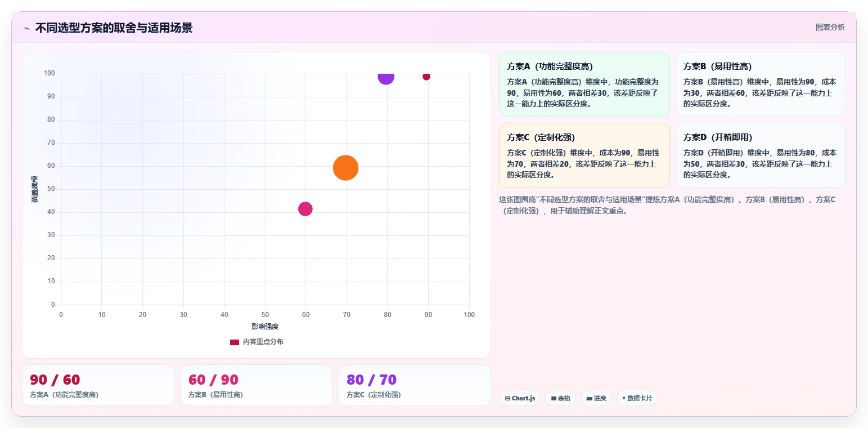Click the x-axis label 影响强度

[x=265, y=327]
